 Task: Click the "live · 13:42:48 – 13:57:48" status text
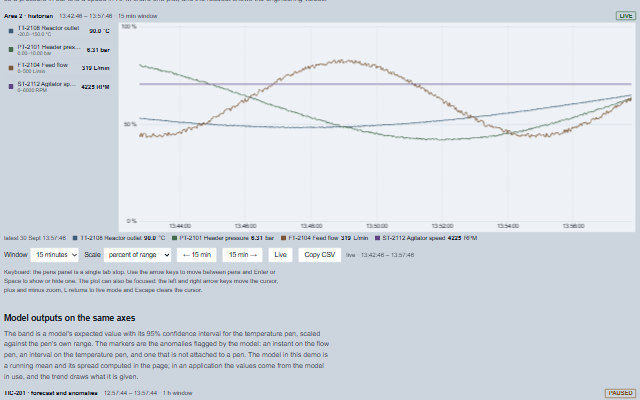click(380, 255)
